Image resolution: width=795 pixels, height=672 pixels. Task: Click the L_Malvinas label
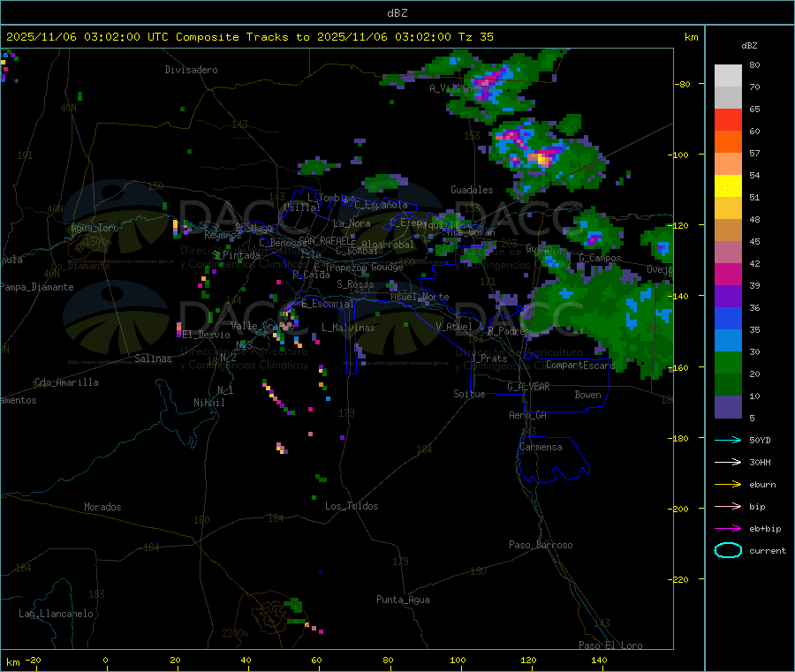348,328
